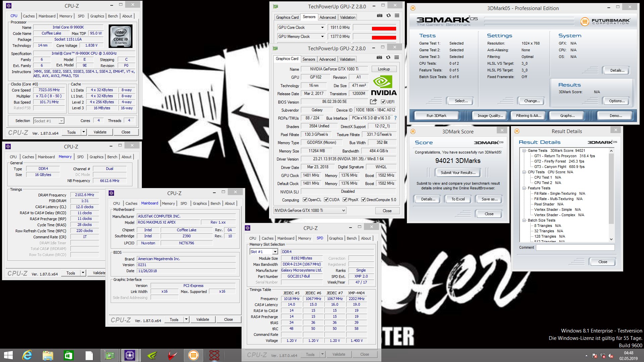Click the camera icon in the GPU-Z Sensors window
The height and width of the screenshot is (362, 644).
pos(379,15)
